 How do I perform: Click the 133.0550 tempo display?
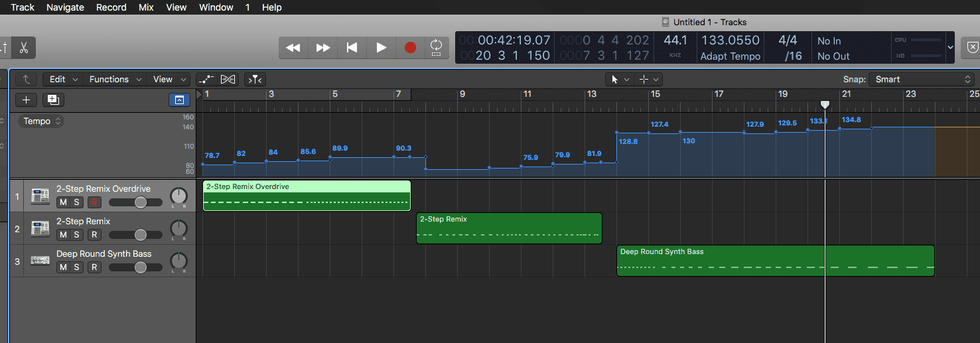pos(731,40)
